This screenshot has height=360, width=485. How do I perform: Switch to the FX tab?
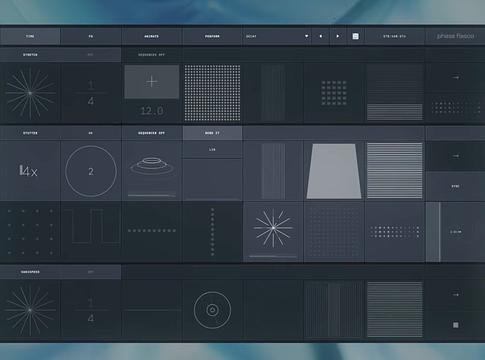(x=91, y=36)
